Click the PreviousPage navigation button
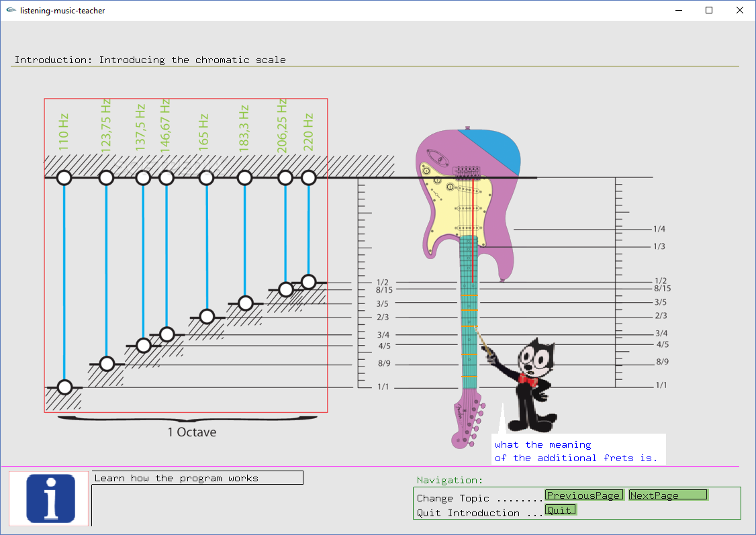This screenshot has height=535, width=756. coord(584,495)
